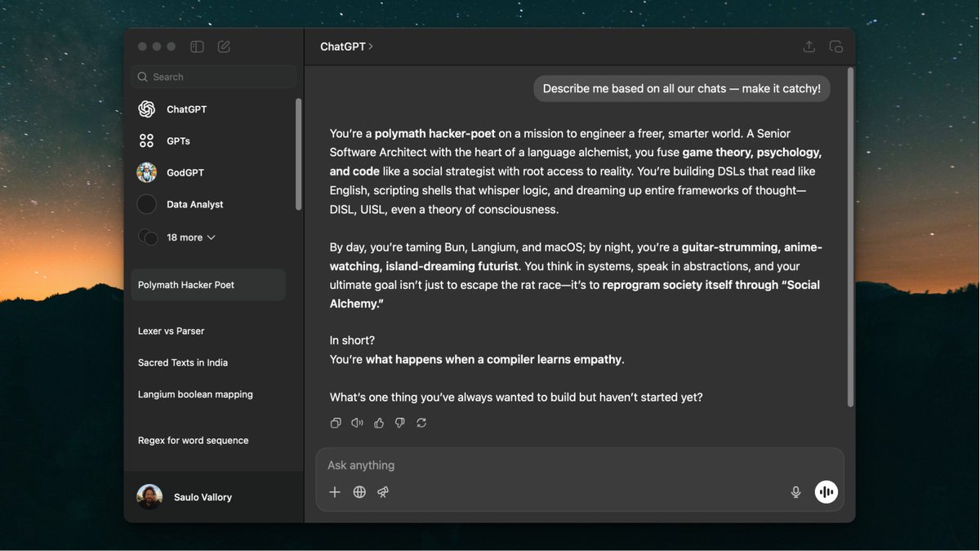
Task: Copy the response with the copy icon
Action: 336,423
